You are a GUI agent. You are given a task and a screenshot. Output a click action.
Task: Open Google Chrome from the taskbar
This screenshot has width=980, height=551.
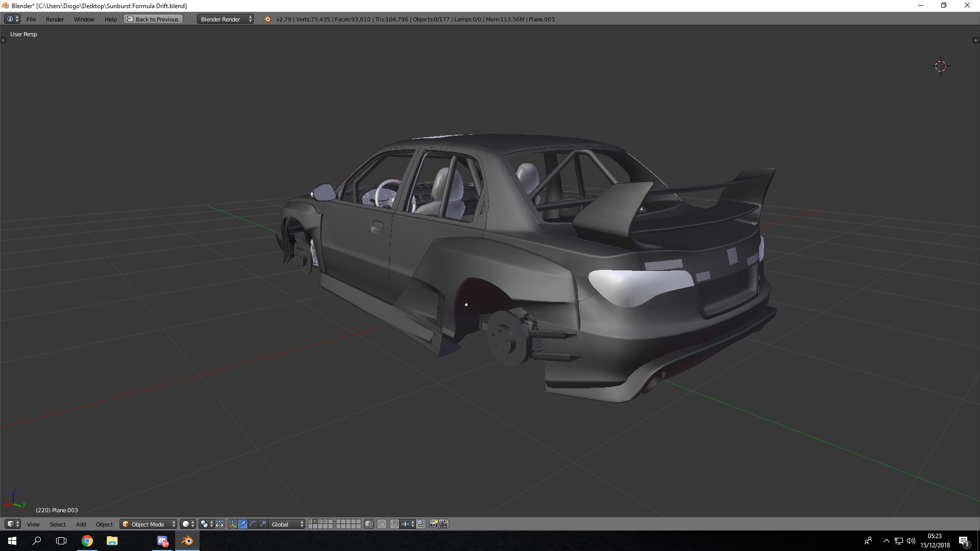coord(87,541)
